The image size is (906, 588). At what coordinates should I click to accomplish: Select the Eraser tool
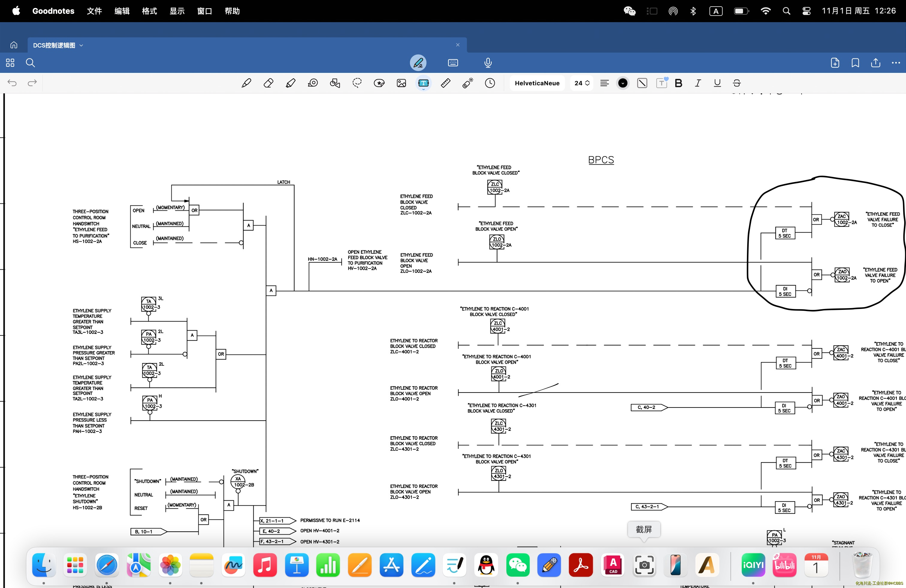268,83
